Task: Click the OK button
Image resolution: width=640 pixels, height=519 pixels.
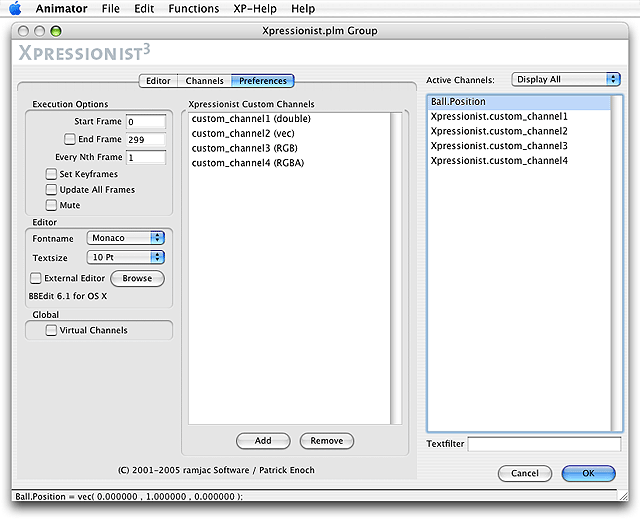Action: [588, 473]
